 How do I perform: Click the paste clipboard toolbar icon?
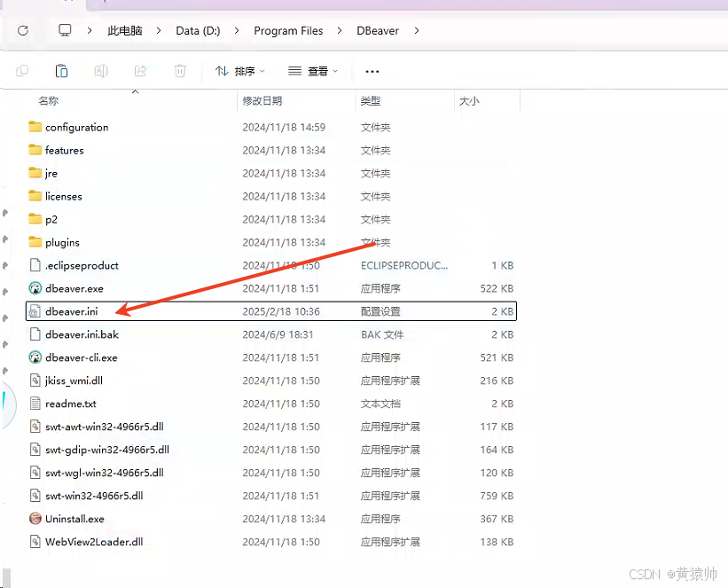(61, 71)
